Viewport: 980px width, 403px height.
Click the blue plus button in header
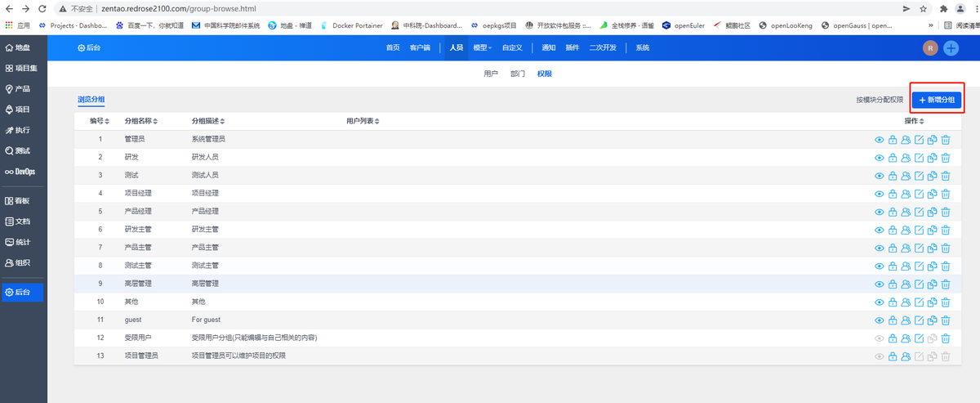click(951, 48)
